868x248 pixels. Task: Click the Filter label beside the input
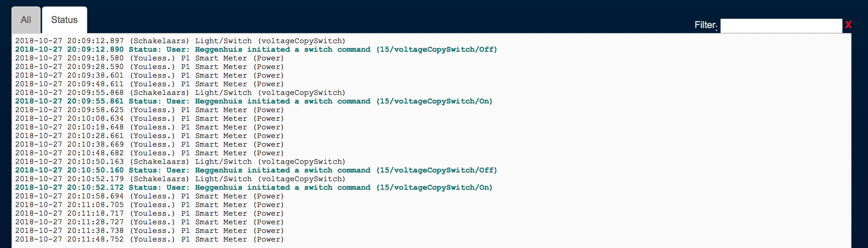[x=705, y=25]
